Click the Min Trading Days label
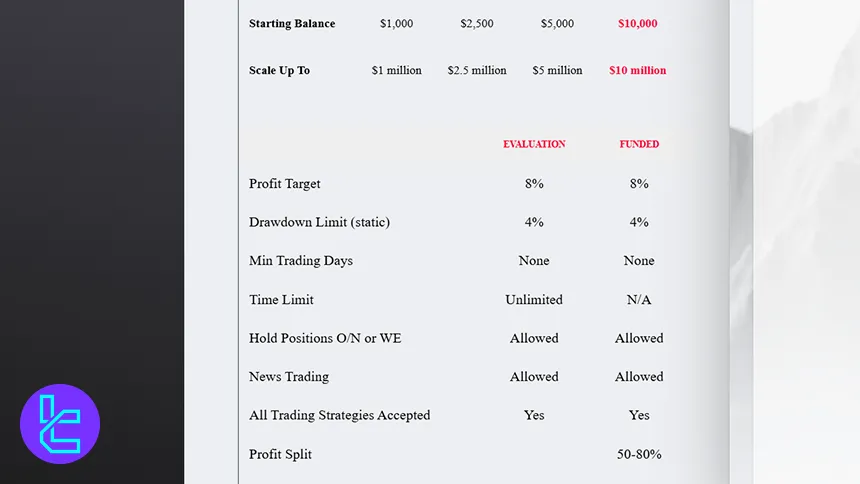The width and height of the screenshot is (860, 484). (301, 261)
